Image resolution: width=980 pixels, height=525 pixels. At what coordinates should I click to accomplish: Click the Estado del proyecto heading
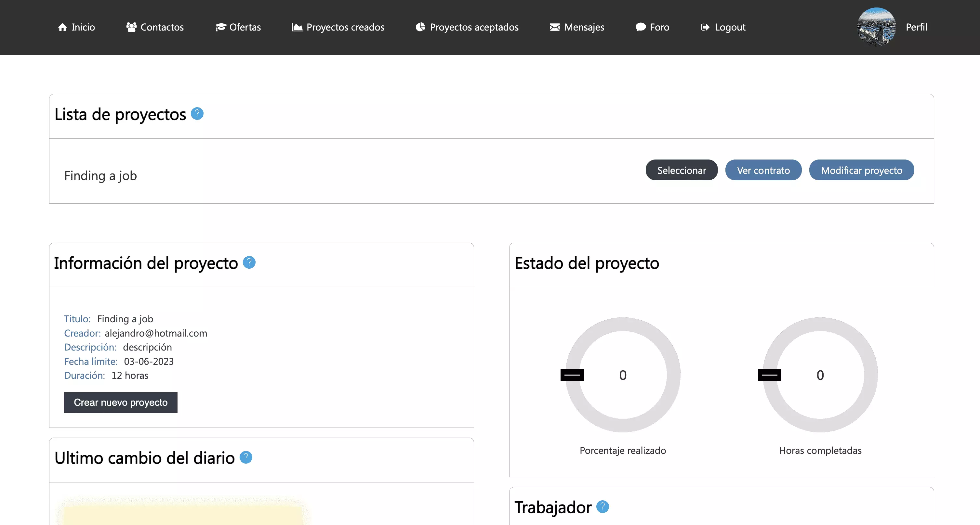click(x=587, y=263)
